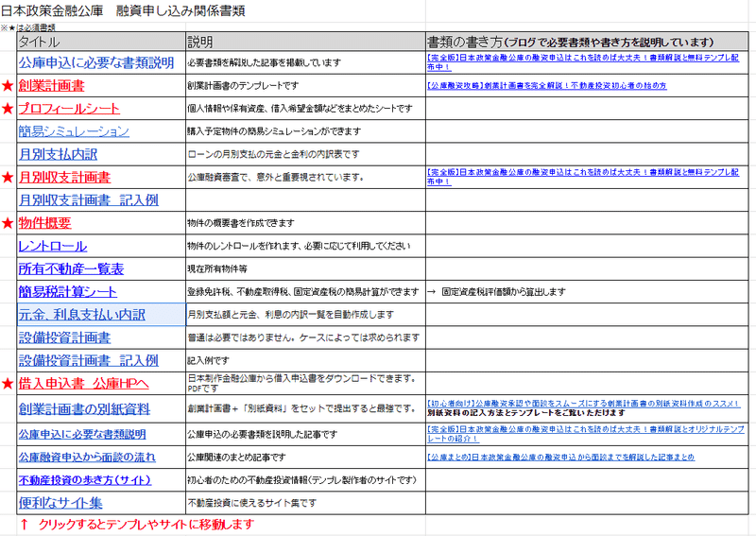Select the 公庫関連のまとめ記事です cell
756x536 pixels.
(305, 458)
